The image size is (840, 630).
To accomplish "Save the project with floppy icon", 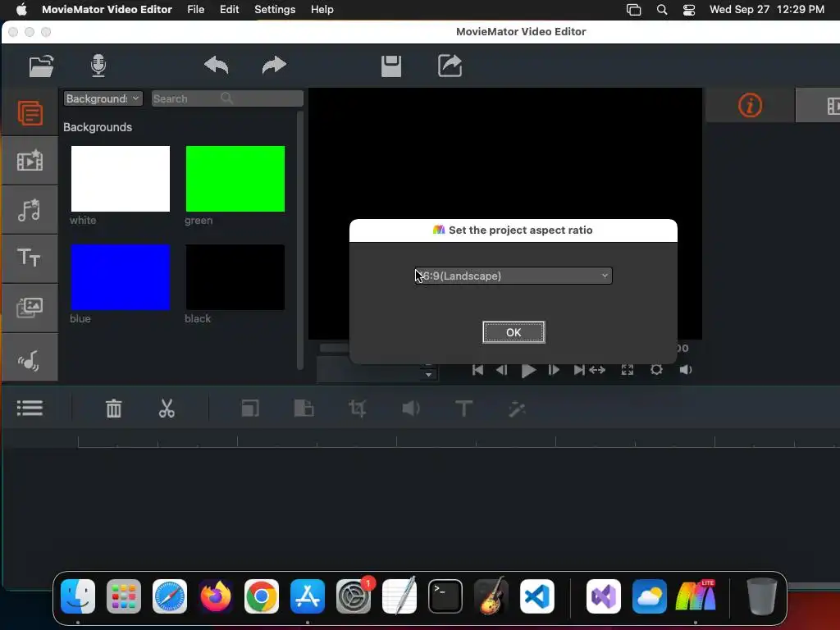I will [391, 66].
